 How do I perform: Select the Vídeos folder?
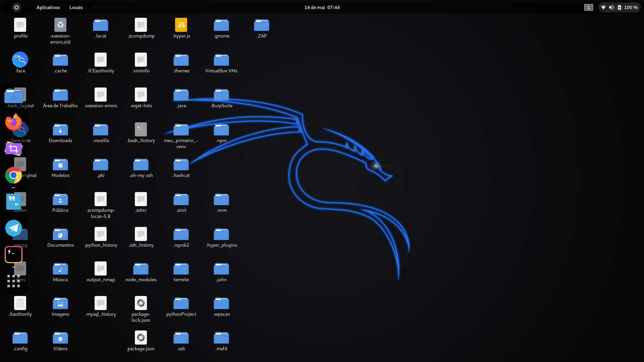click(x=60, y=338)
